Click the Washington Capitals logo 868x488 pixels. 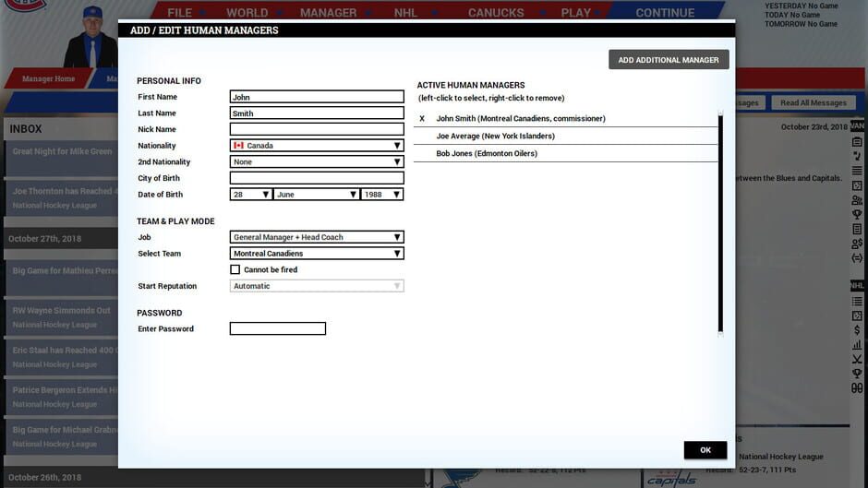(x=671, y=479)
